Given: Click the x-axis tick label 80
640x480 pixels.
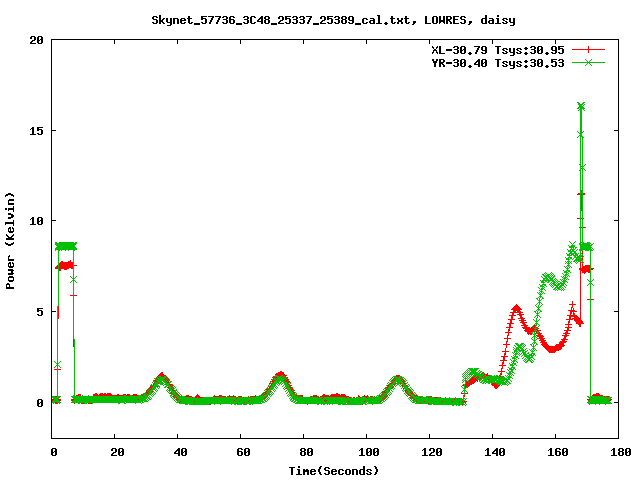Looking at the screenshot, I should 306,452.
